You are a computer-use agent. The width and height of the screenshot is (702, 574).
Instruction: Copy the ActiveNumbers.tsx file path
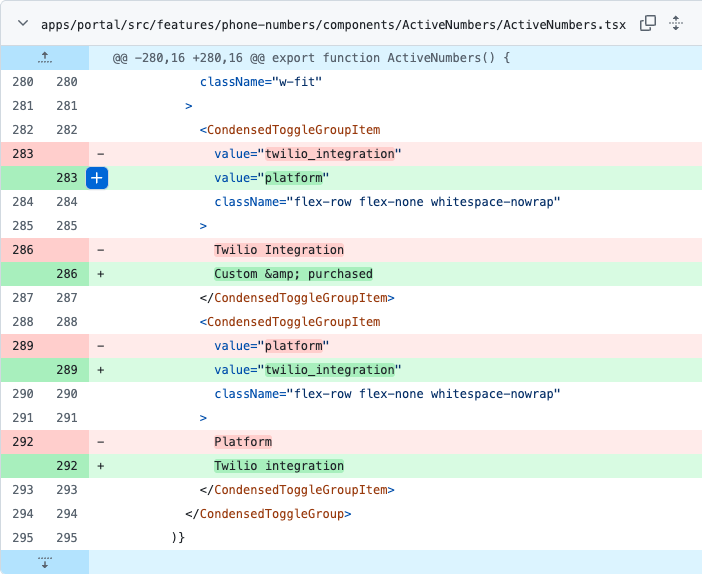tap(648, 23)
